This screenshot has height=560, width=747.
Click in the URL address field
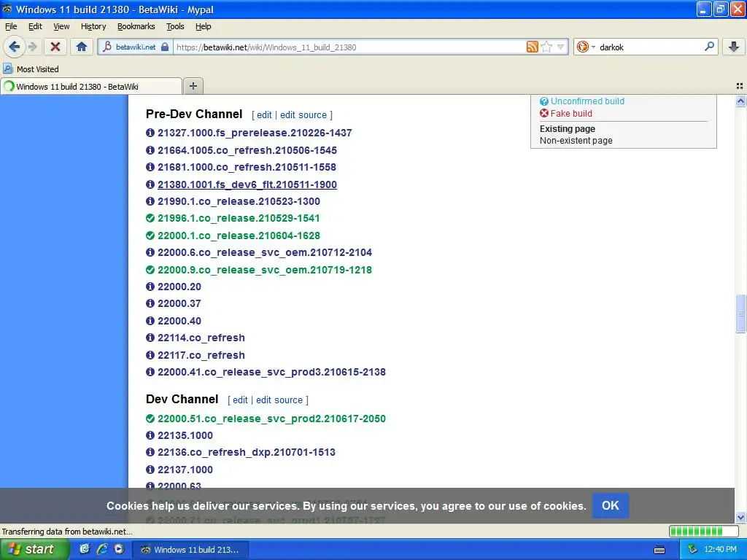click(x=350, y=47)
